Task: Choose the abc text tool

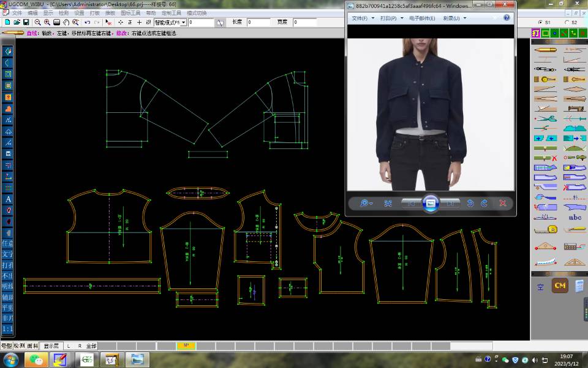Action: [x=575, y=217]
